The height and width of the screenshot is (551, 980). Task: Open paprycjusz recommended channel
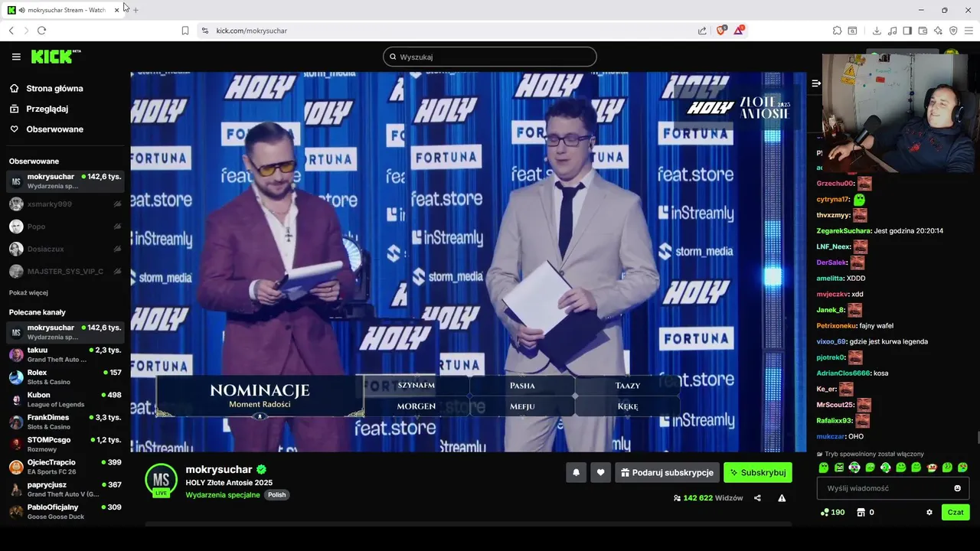tap(65, 489)
